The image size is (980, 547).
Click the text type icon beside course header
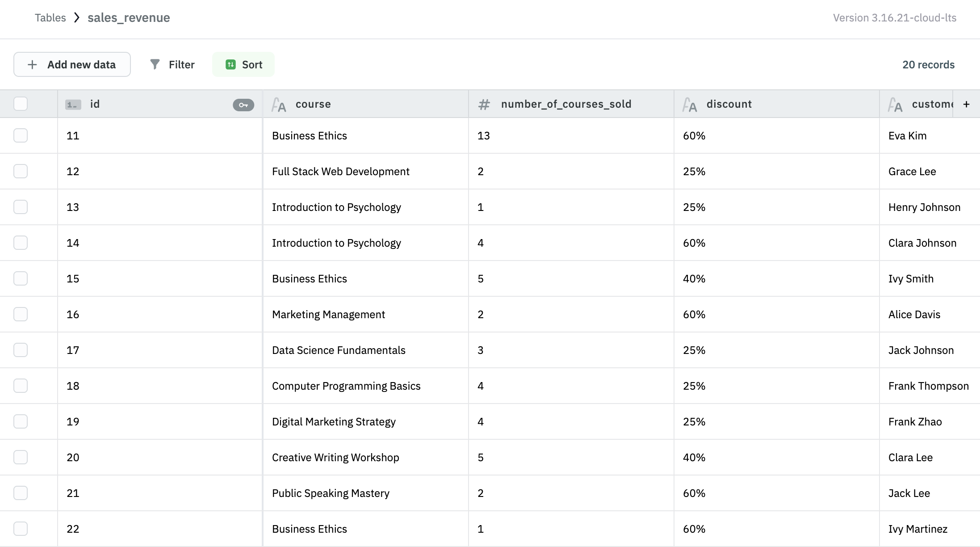[x=279, y=104]
